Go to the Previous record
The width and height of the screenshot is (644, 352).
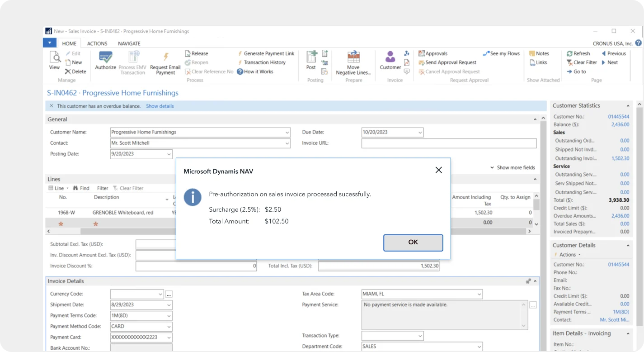tap(613, 53)
